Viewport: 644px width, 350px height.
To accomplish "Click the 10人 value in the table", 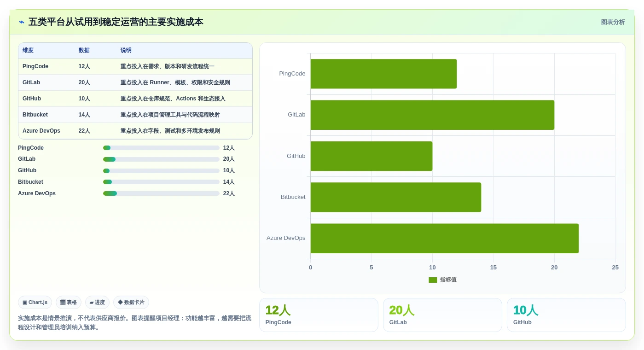I will coord(84,99).
